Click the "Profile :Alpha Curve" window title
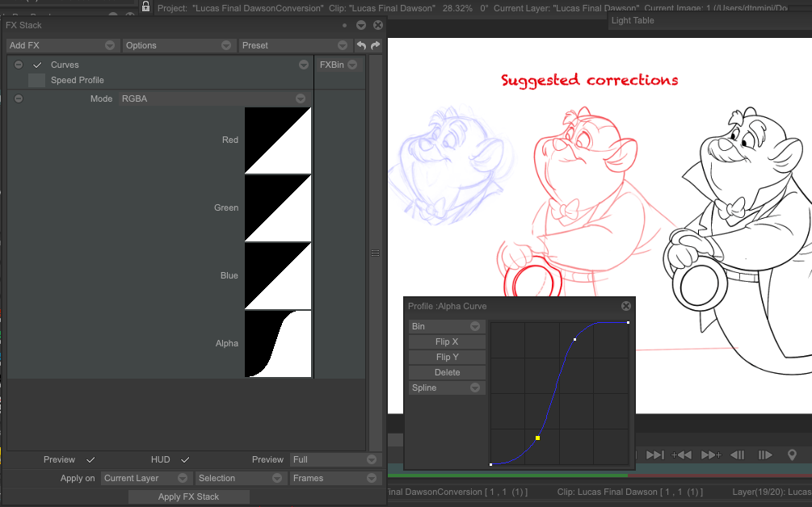Screen dimensions: 812x507 tap(448, 306)
